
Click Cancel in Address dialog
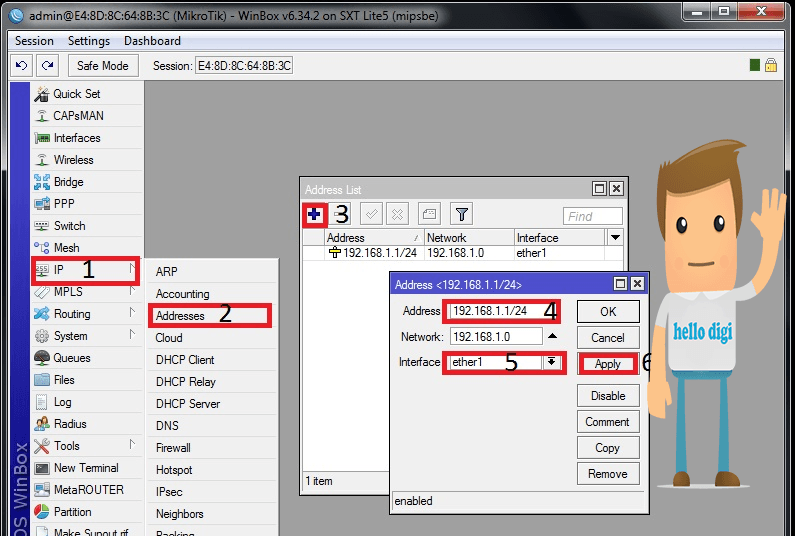tap(608, 338)
